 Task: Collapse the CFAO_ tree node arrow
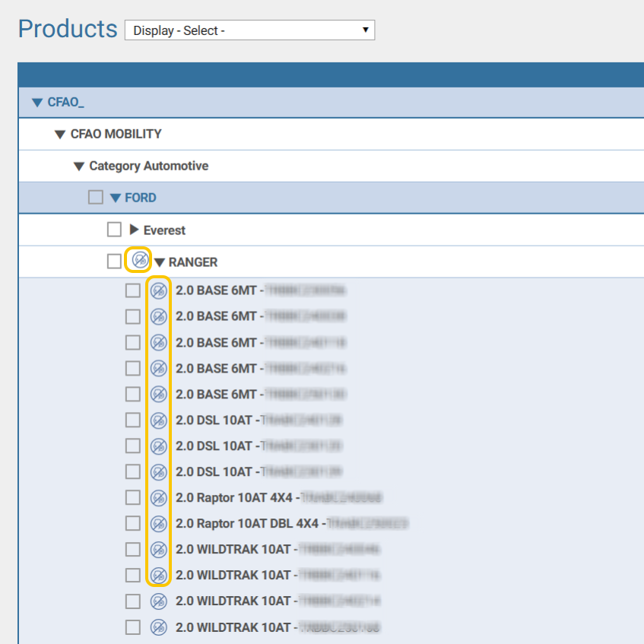[37, 103]
